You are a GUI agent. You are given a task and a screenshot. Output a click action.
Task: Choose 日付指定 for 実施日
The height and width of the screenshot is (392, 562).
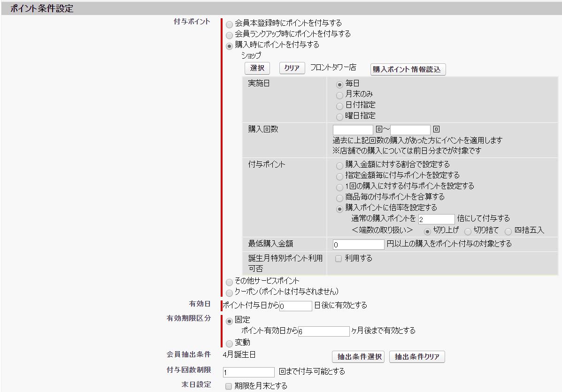click(x=339, y=106)
